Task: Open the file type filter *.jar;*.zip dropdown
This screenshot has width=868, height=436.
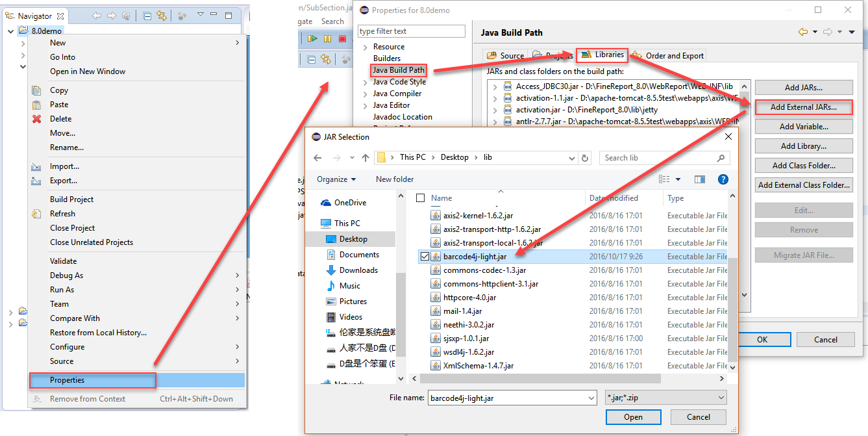Action: 665,398
